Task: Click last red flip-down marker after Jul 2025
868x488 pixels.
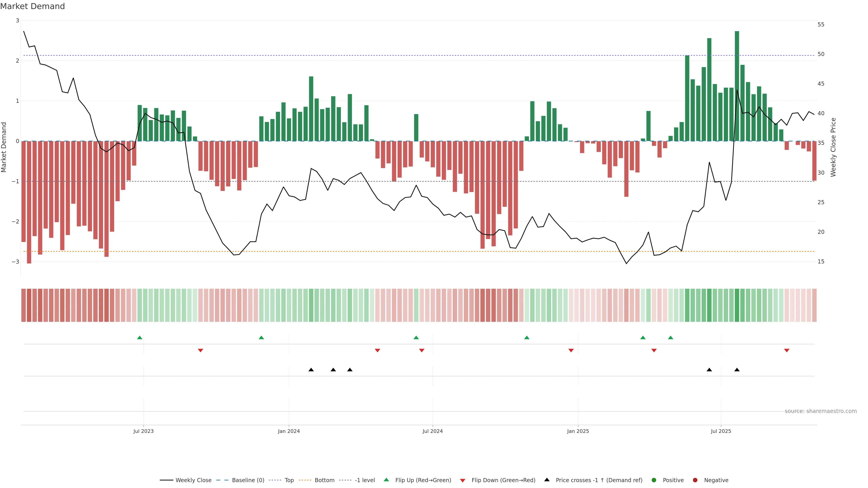Action: [x=787, y=351]
